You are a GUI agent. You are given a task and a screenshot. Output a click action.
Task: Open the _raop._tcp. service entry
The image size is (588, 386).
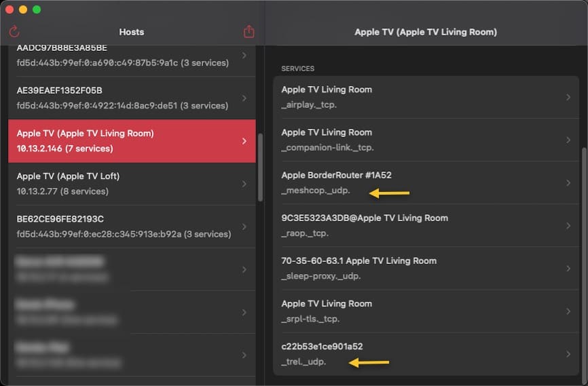(426, 225)
